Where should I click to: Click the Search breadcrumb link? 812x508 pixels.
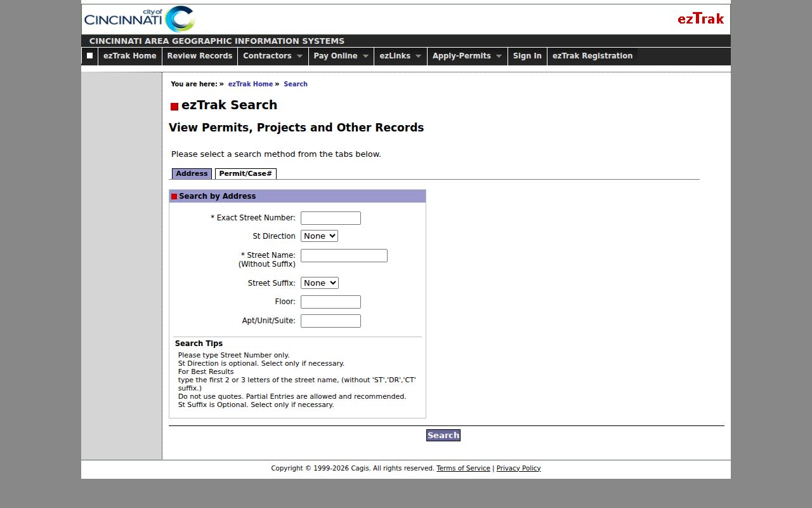coord(296,84)
